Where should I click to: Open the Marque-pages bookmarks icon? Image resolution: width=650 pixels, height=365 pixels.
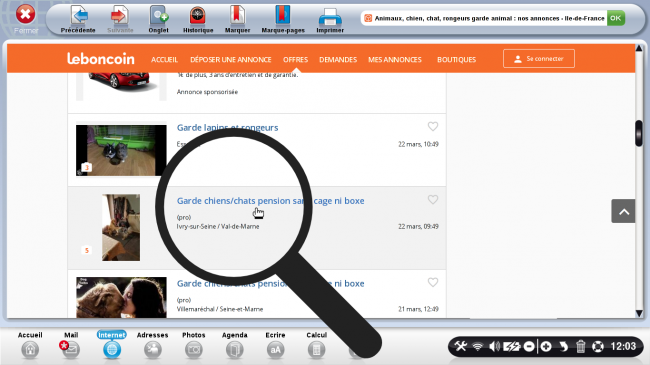click(x=283, y=15)
